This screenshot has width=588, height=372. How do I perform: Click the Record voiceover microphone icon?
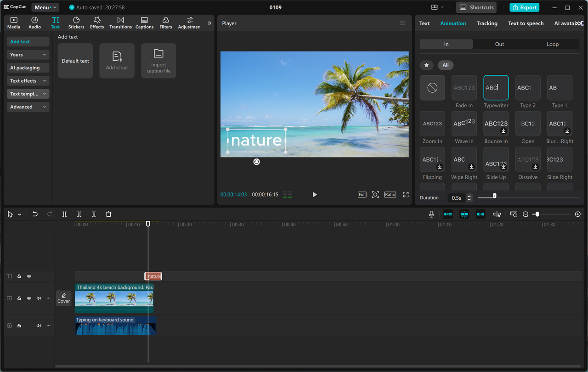coord(431,214)
